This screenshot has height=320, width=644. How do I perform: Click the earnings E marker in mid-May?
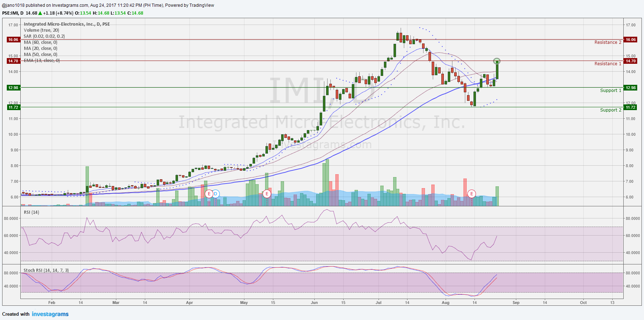267,194
